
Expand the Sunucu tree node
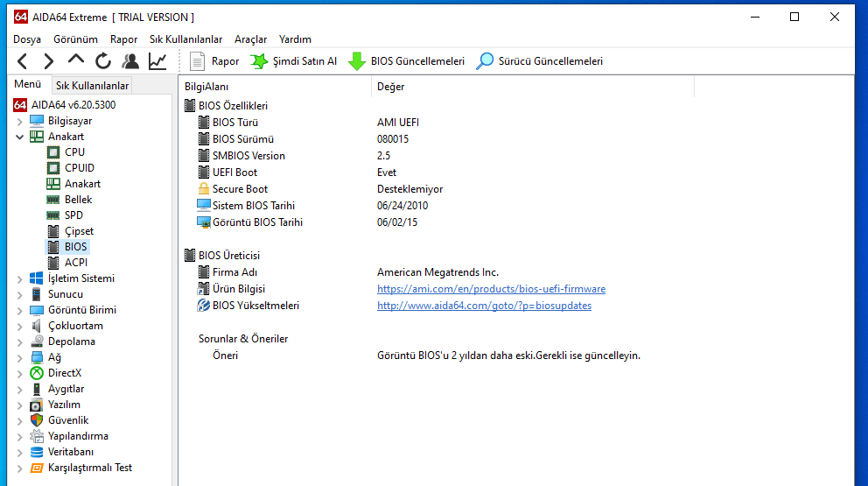20,294
